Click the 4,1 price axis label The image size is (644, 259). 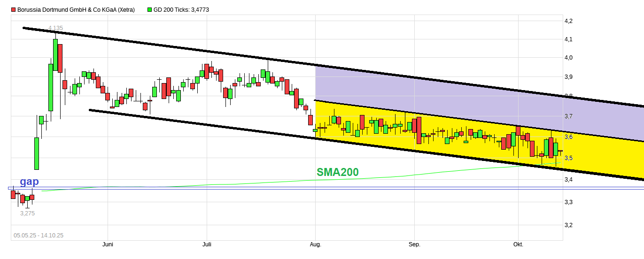coord(568,39)
